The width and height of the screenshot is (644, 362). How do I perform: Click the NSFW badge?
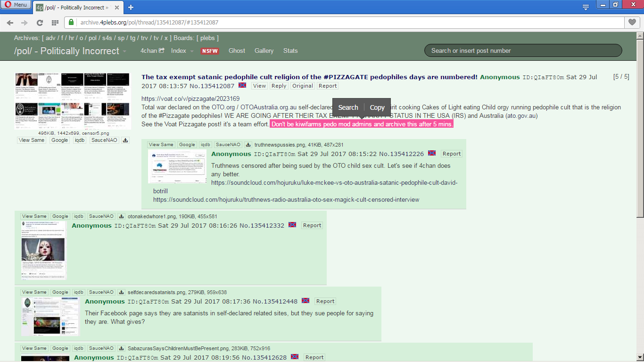point(210,51)
